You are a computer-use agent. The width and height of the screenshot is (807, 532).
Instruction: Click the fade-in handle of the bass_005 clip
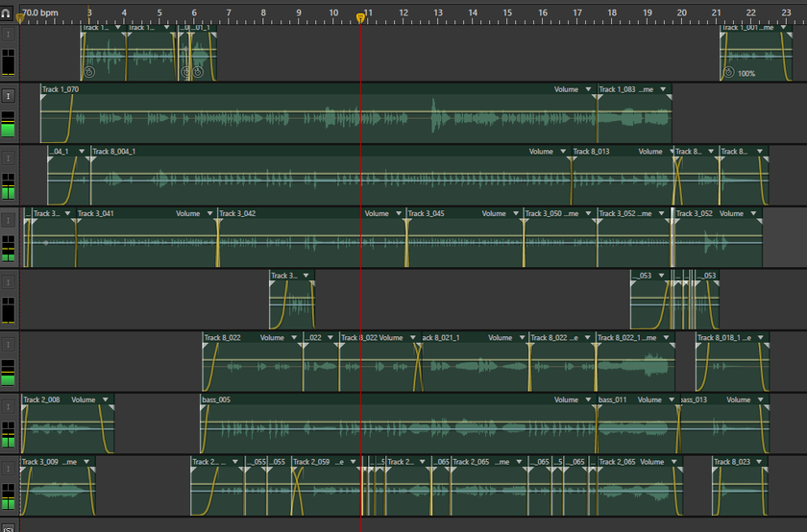tap(203, 407)
